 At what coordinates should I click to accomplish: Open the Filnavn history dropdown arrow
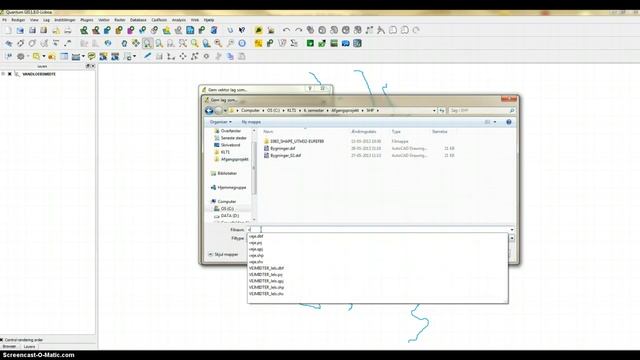[x=512, y=230]
